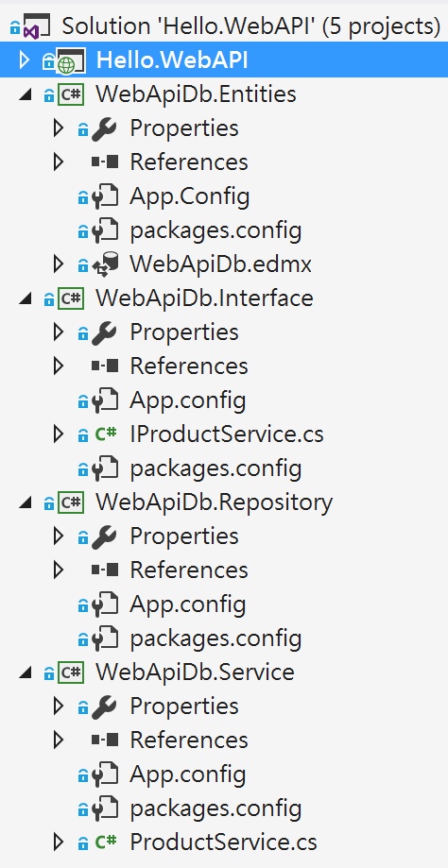The height and width of the screenshot is (868, 448).
Task: Expand the Hello.WebAPI project node
Action: [x=24, y=60]
